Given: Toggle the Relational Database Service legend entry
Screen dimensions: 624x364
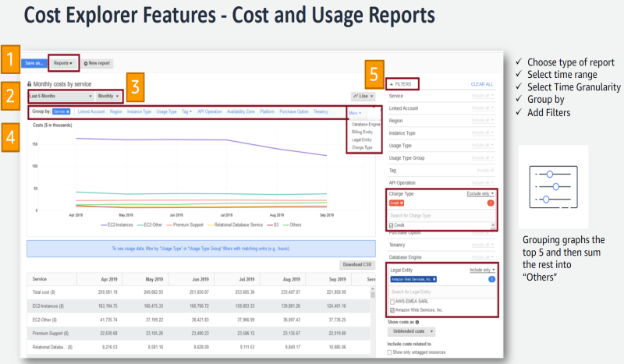Looking at the screenshot, I should click(236, 224).
